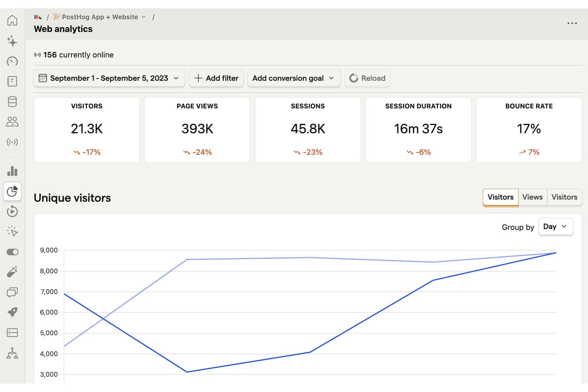588x392 pixels.
Task: Open the dashboards gauge icon
Action: (12, 61)
